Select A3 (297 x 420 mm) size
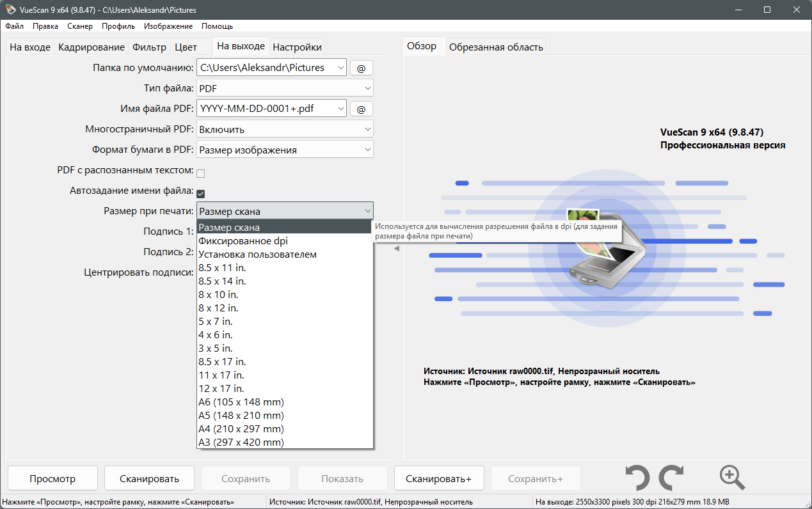 [x=285, y=442]
